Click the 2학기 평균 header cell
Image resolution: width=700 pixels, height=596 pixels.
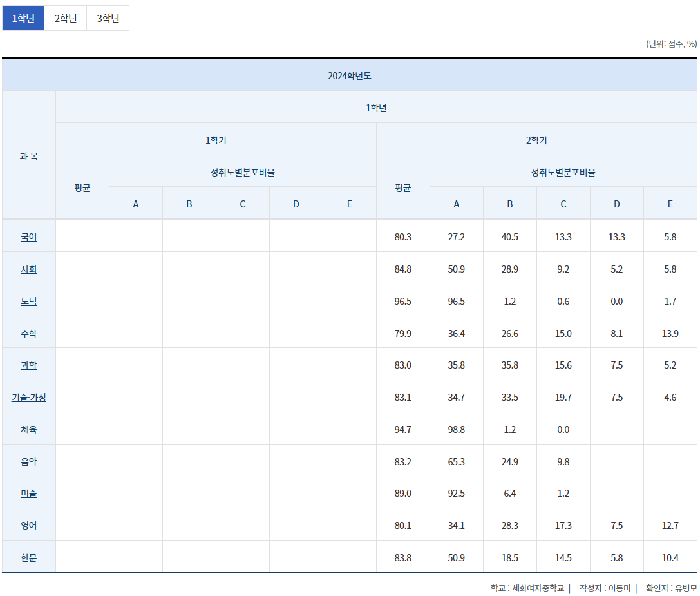click(x=402, y=187)
